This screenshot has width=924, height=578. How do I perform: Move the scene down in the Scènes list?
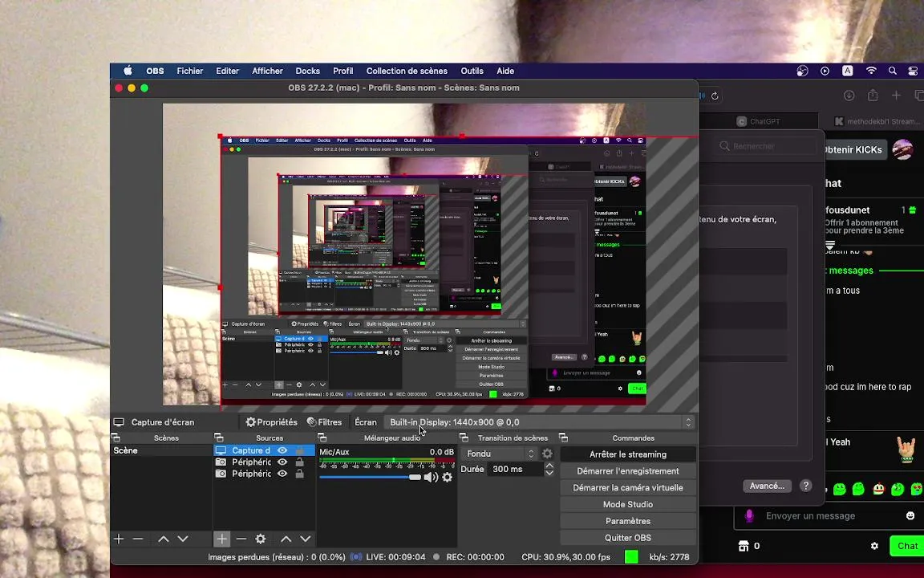(183, 539)
